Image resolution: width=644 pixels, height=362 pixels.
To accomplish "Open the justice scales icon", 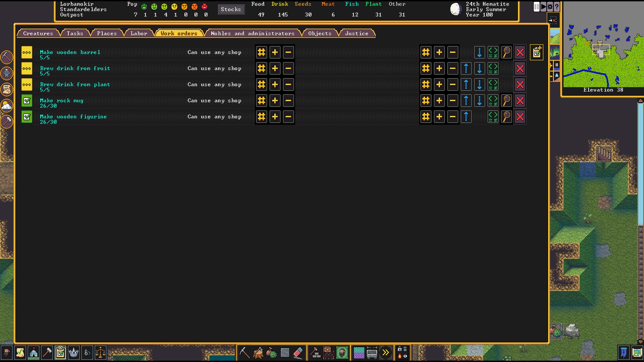I will (x=101, y=353).
